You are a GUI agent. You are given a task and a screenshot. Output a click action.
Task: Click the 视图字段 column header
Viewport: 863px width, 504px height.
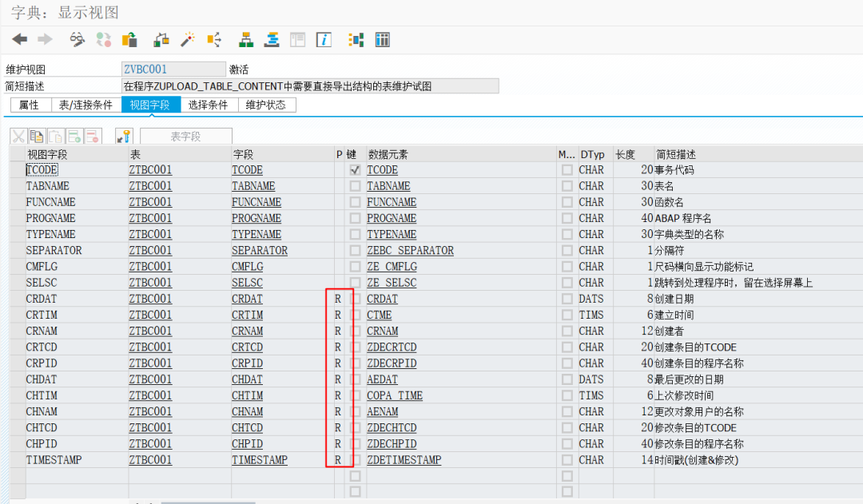click(x=77, y=155)
